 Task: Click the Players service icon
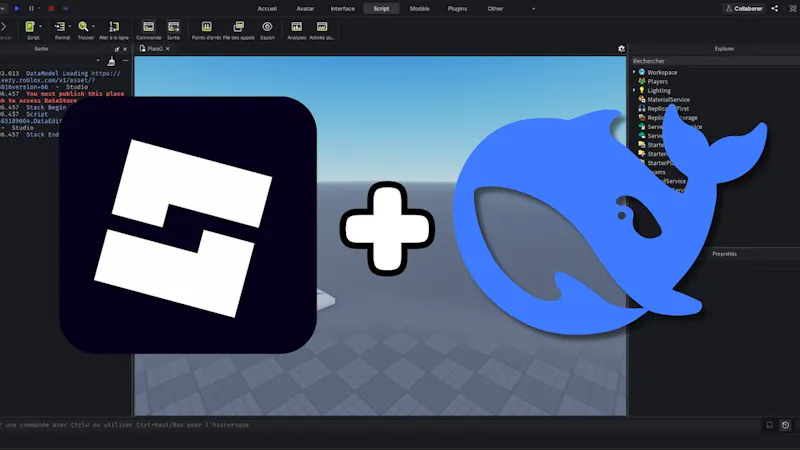[642, 81]
